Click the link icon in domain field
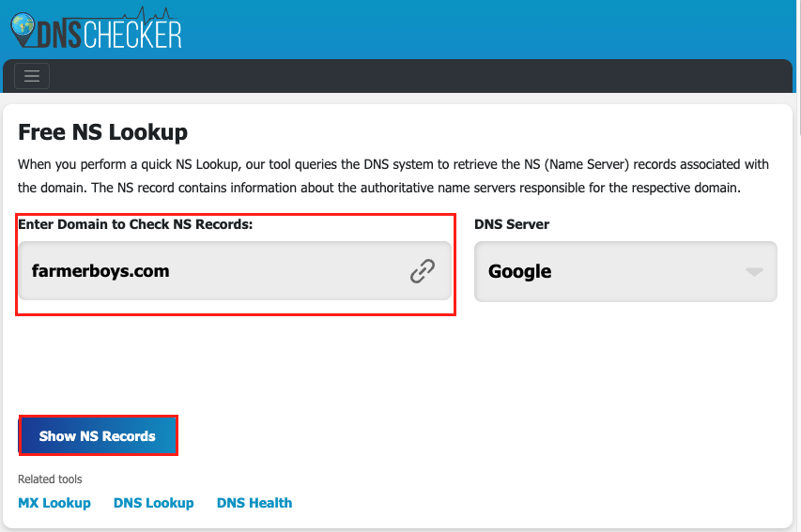 [423, 271]
